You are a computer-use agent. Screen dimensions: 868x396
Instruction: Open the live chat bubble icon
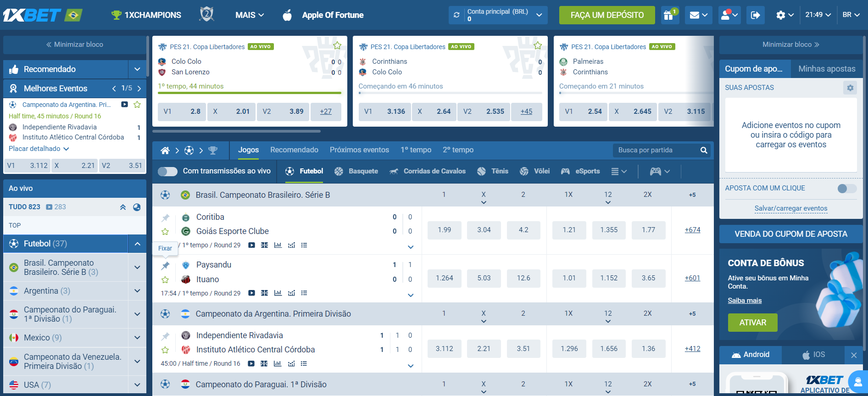coord(858,381)
